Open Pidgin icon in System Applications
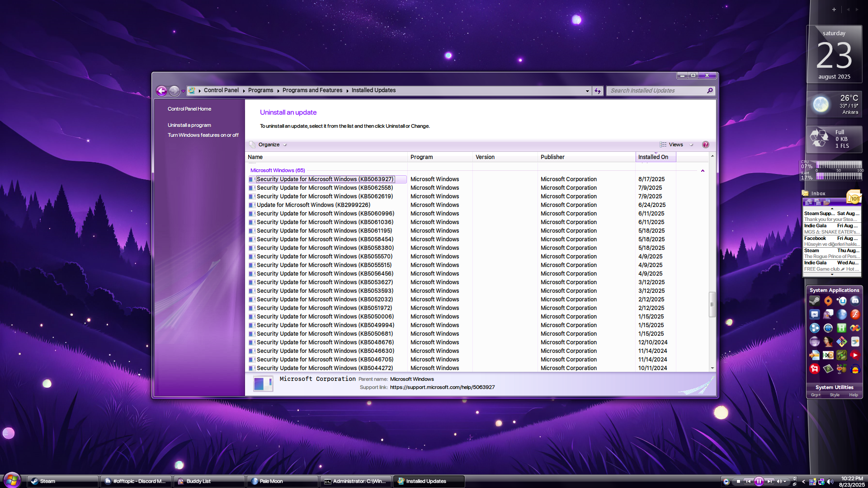868x488 pixels. tap(828, 314)
